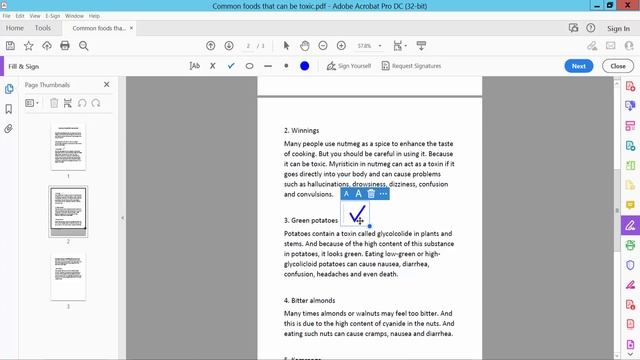
Task: Click Request Signatures
Action: tap(411, 66)
